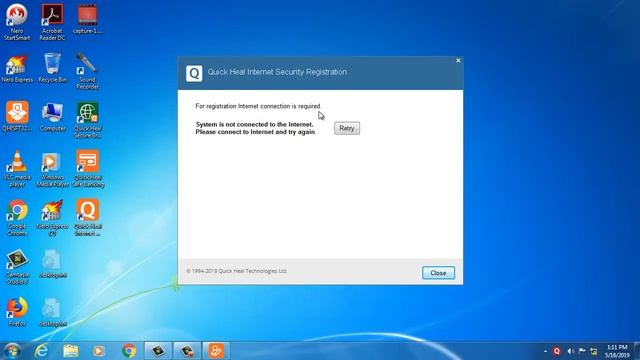Image resolution: width=640 pixels, height=360 pixels.
Task: Open the Quick Heal Safe Banking shortcut
Action: [x=87, y=169]
